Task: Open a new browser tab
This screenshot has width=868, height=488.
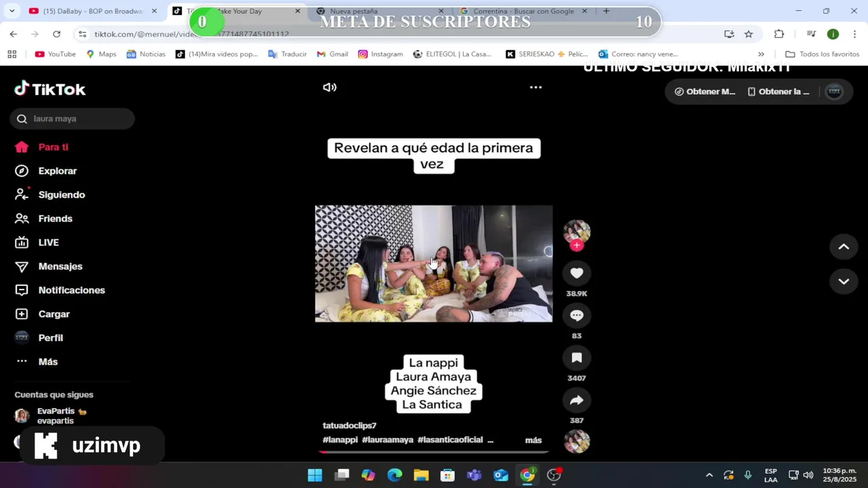Action: click(606, 11)
